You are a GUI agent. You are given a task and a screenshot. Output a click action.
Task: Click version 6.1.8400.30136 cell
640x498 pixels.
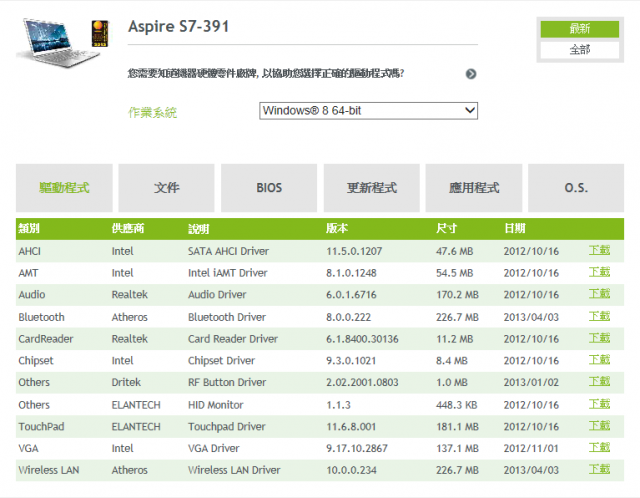click(x=362, y=338)
